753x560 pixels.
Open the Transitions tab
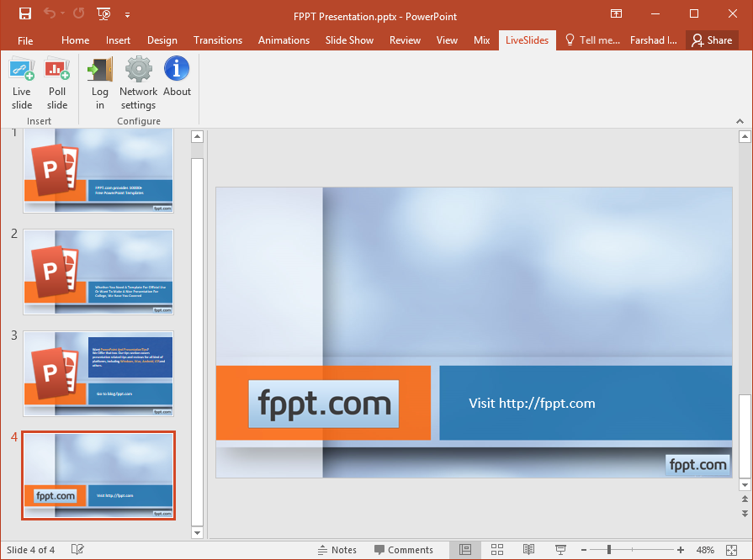217,40
